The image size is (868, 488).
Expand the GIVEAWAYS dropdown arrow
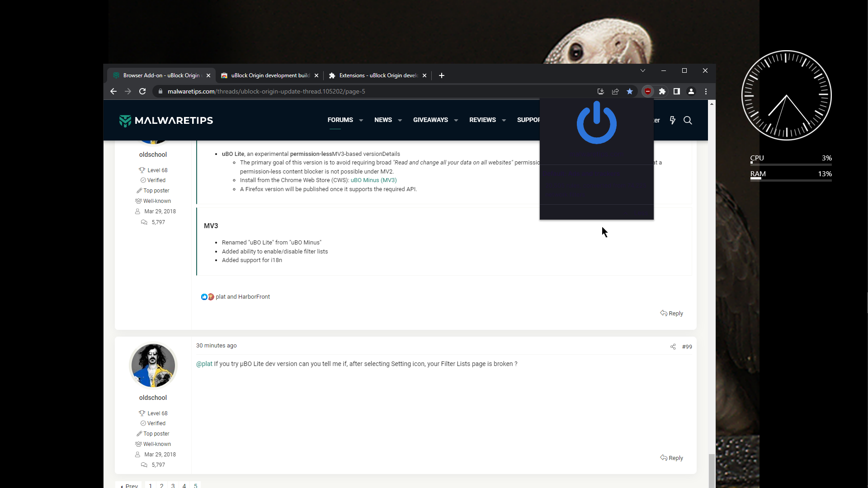456,120
